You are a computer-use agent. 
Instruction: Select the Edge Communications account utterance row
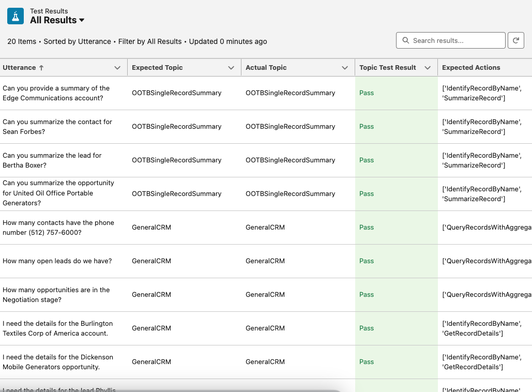56,93
